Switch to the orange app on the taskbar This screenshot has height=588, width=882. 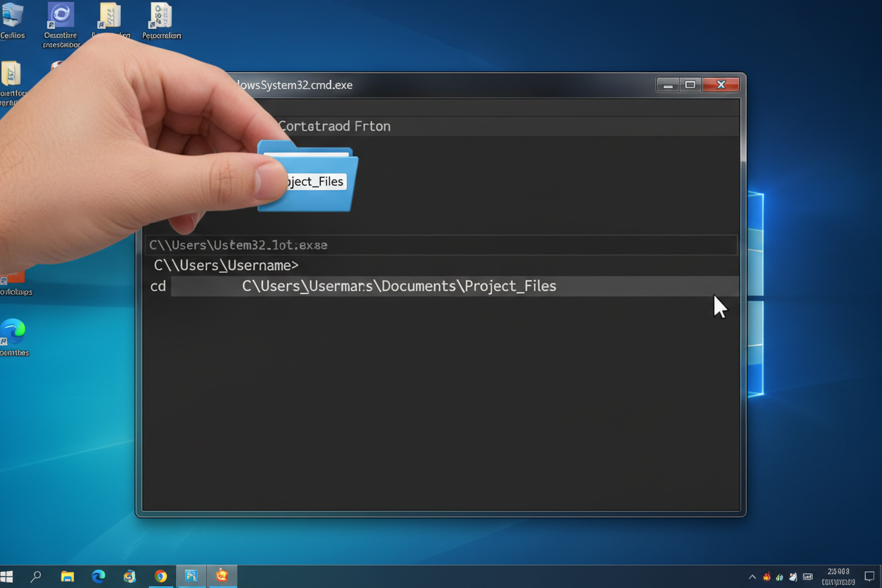[222, 576]
